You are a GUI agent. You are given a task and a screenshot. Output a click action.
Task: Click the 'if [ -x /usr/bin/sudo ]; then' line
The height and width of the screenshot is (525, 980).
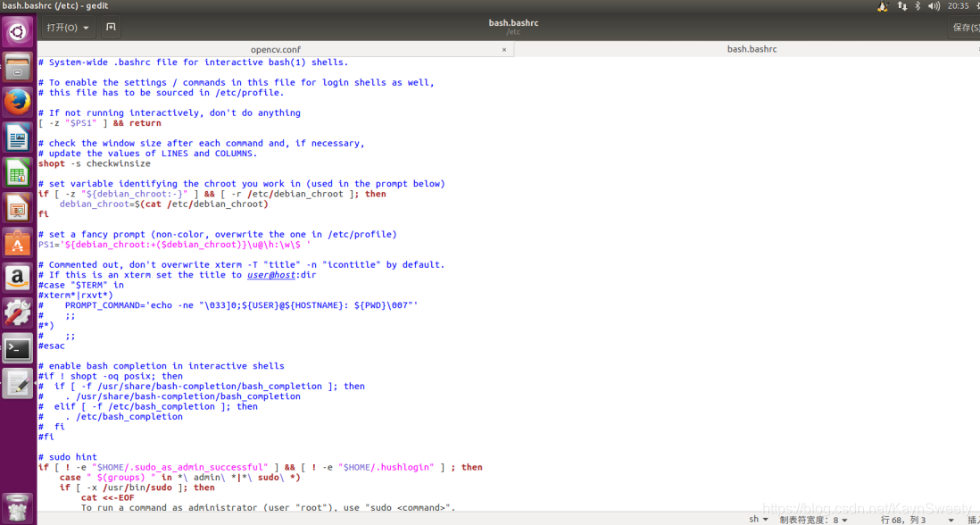point(137,487)
